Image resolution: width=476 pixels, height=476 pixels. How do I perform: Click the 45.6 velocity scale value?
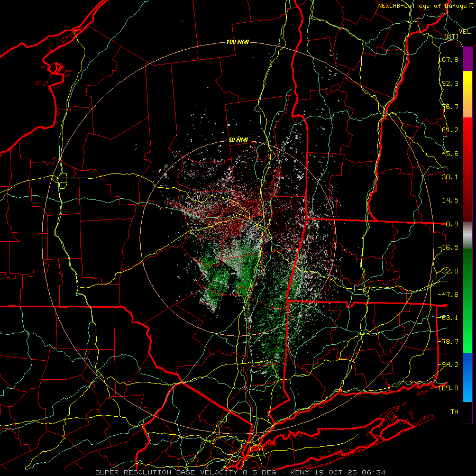(450, 153)
